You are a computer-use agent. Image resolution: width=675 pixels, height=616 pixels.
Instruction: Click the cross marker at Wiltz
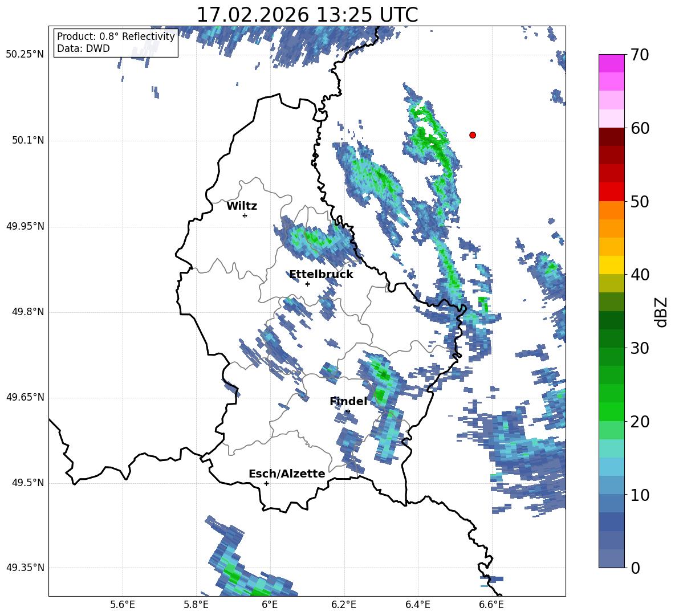pos(245,215)
